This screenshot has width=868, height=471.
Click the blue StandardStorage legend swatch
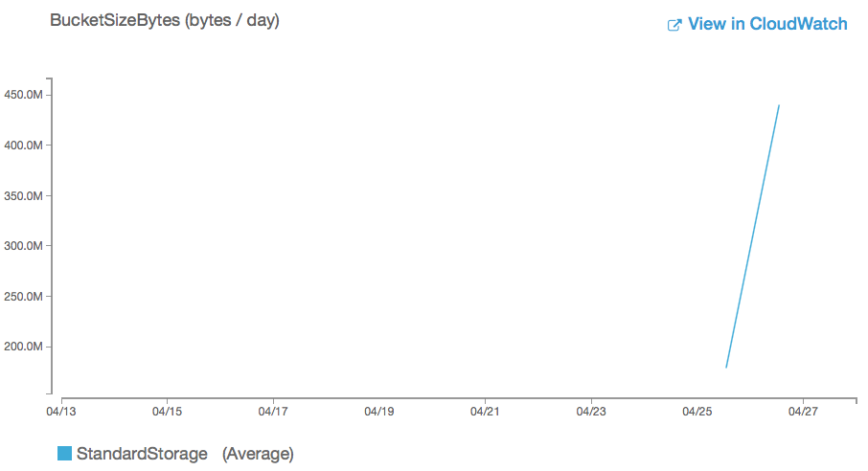point(65,453)
